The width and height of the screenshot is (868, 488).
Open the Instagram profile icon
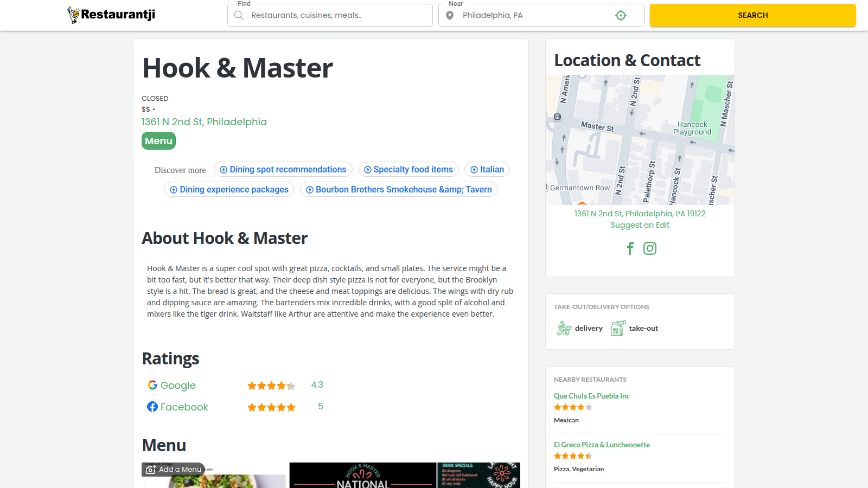pyautogui.click(x=650, y=248)
